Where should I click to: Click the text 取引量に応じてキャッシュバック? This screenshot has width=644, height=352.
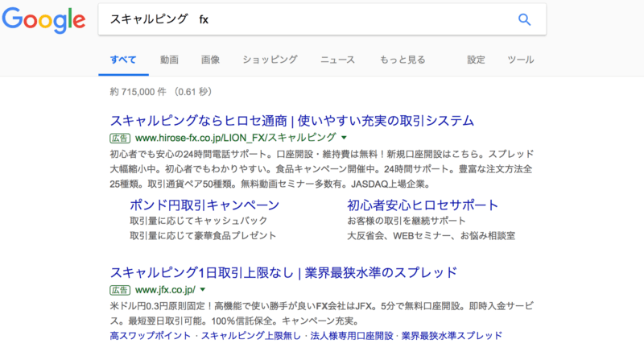(x=199, y=221)
